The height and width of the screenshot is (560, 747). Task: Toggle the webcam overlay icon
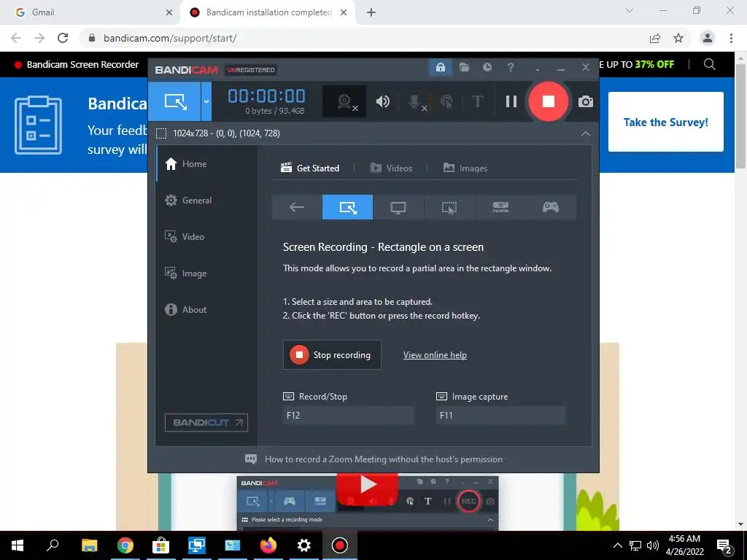pos(344,101)
